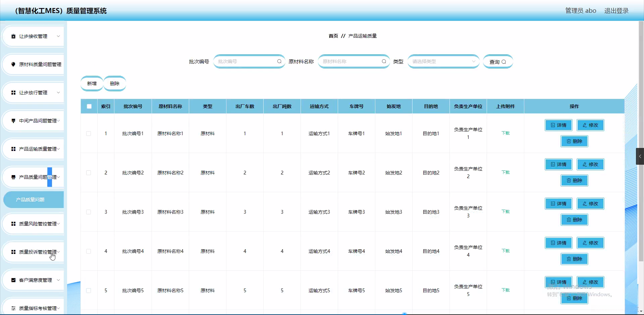Click 删除 for 批次编号1 row
This screenshot has width=644, height=315.
pyautogui.click(x=574, y=141)
